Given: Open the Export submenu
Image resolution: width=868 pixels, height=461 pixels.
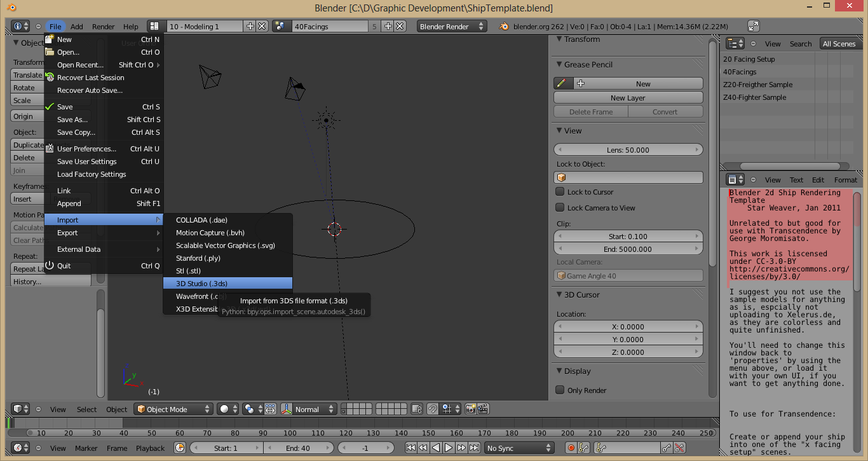Looking at the screenshot, I should (x=104, y=233).
